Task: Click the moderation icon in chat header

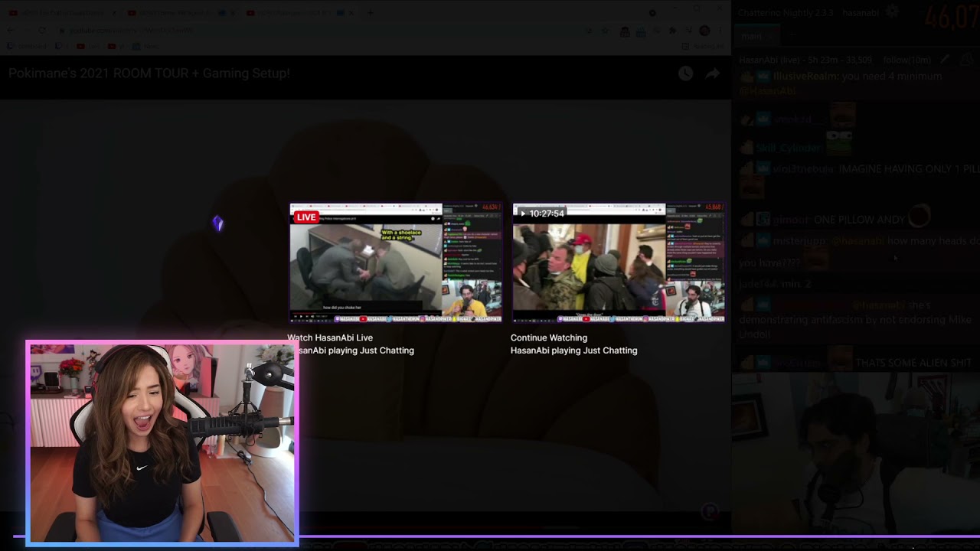Action: (967, 59)
